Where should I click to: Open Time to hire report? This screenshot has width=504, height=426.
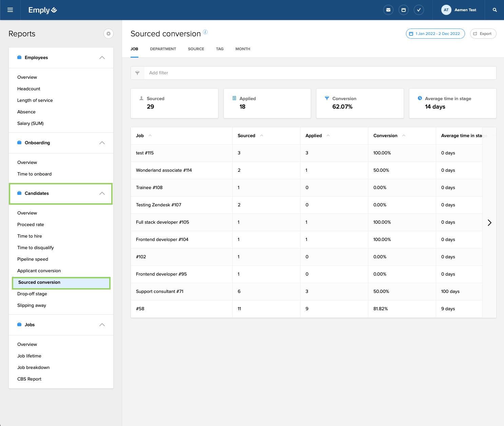(x=30, y=236)
